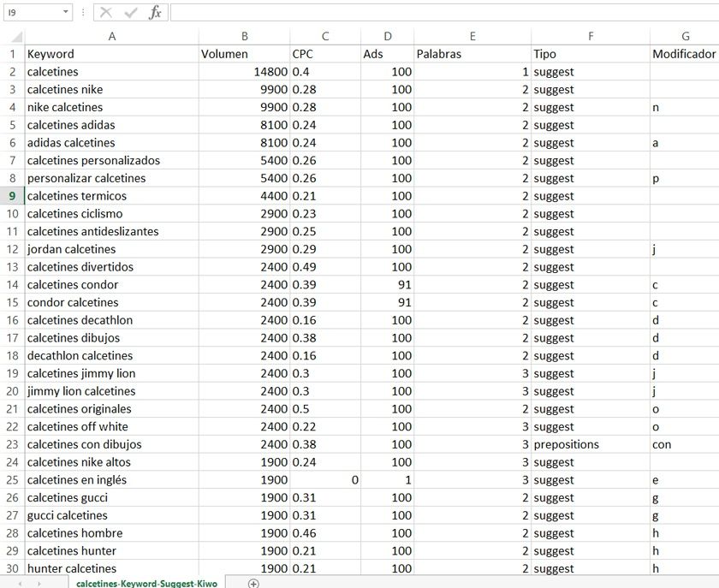Select the cell 'calcetines antideslizantes'

112,232
